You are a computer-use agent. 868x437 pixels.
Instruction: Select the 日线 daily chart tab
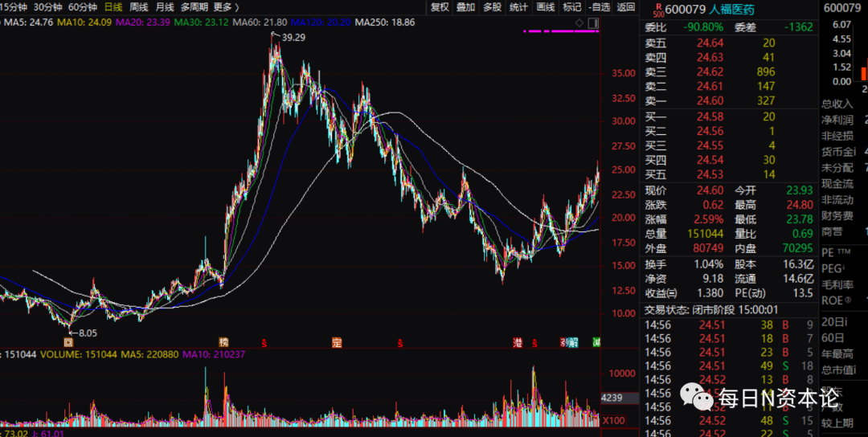(x=113, y=7)
